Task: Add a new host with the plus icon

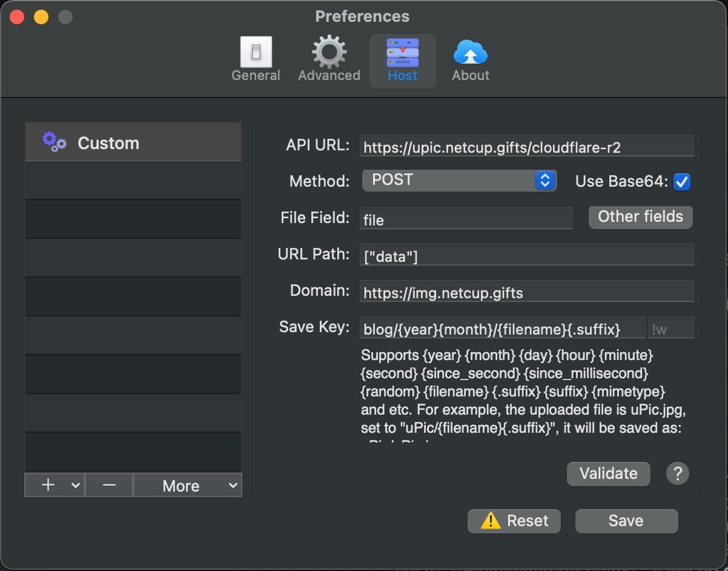Action: [x=47, y=485]
